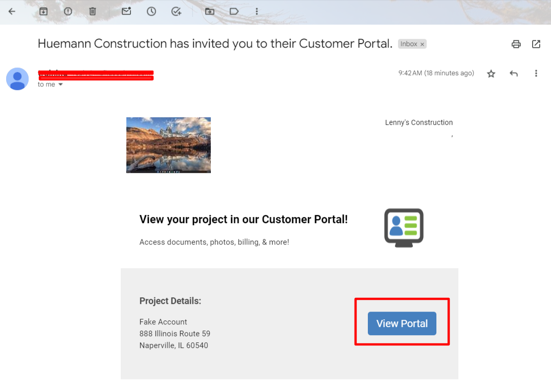Click the '9:42 AM (18 minutes ago)' timestamp
Image resolution: width=551 pixels, height=392 pixels.
click(436, 73)
